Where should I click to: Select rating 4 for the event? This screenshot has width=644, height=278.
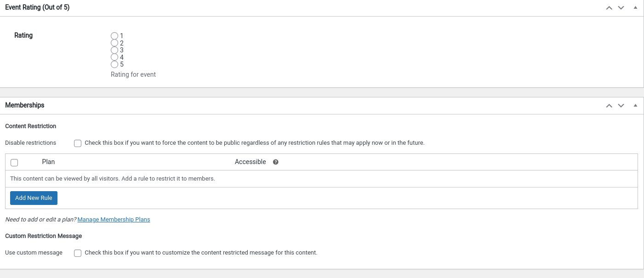click(x=114, y=57)
